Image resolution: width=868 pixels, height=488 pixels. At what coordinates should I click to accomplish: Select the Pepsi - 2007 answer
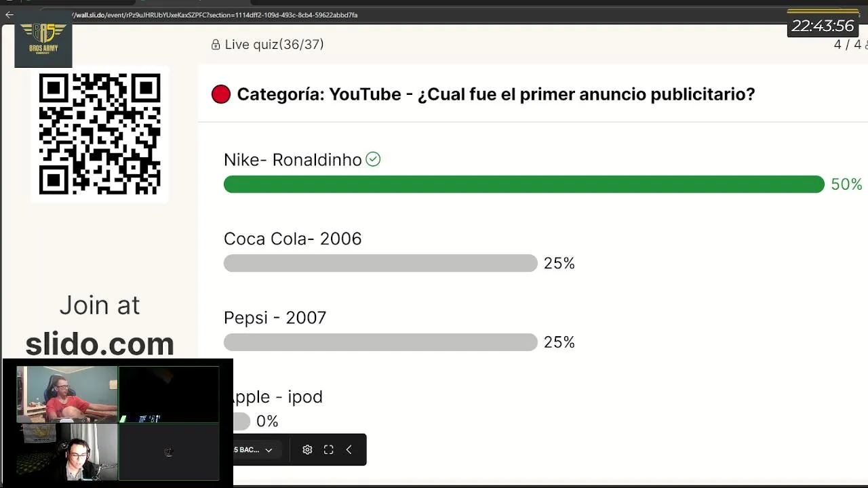coord(275,318)
